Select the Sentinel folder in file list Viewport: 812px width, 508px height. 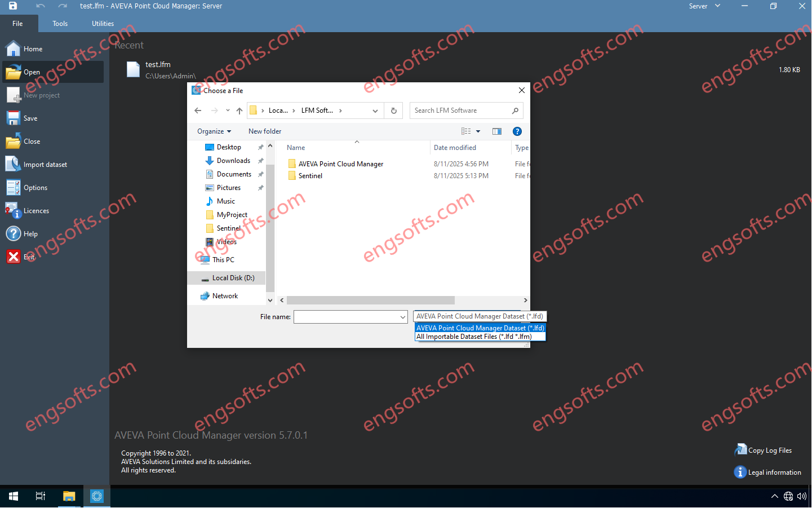click(x=310, y=176)
